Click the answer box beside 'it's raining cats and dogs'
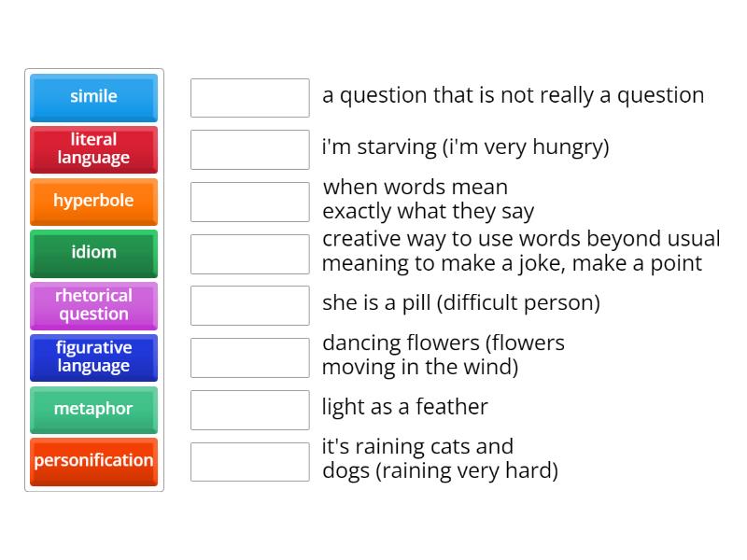This screenshot has width=747, height=560. tap(249, 459)
